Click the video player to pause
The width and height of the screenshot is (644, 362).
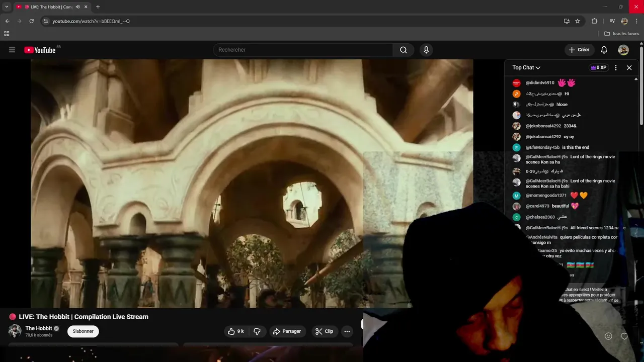click(x=252, y=184)
